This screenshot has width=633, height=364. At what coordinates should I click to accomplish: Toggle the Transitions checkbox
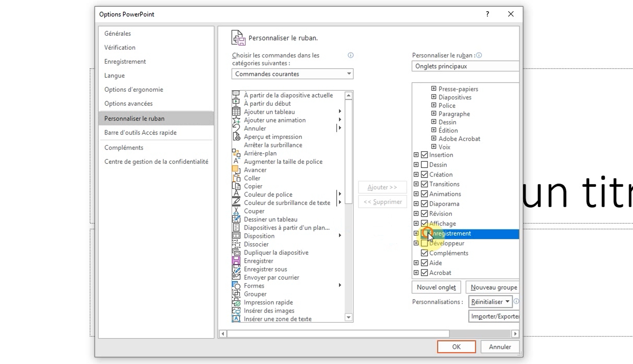point(424,184)
